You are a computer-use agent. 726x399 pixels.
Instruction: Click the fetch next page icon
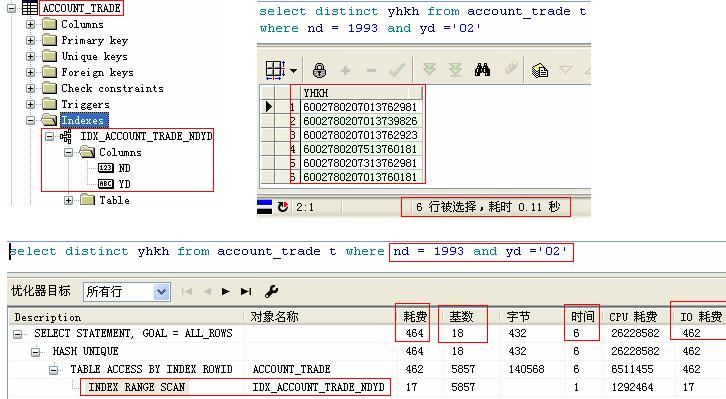[429, 70]
